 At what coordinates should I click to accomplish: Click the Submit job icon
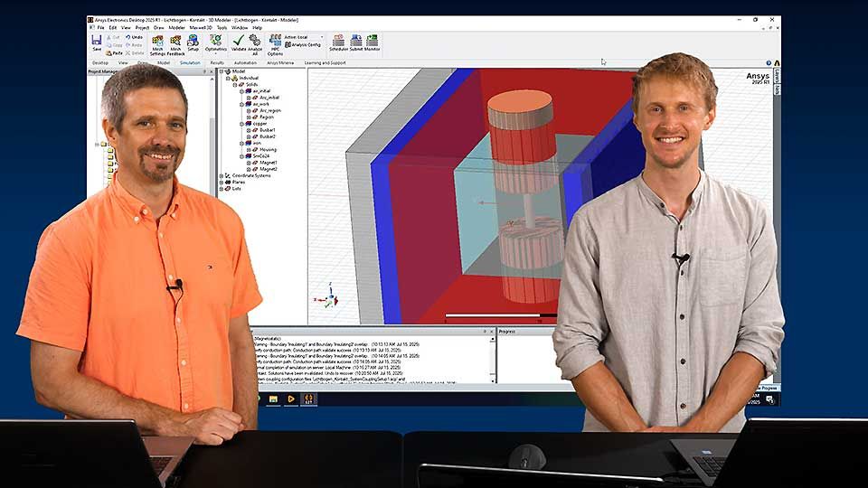click(x=356, y=43)
